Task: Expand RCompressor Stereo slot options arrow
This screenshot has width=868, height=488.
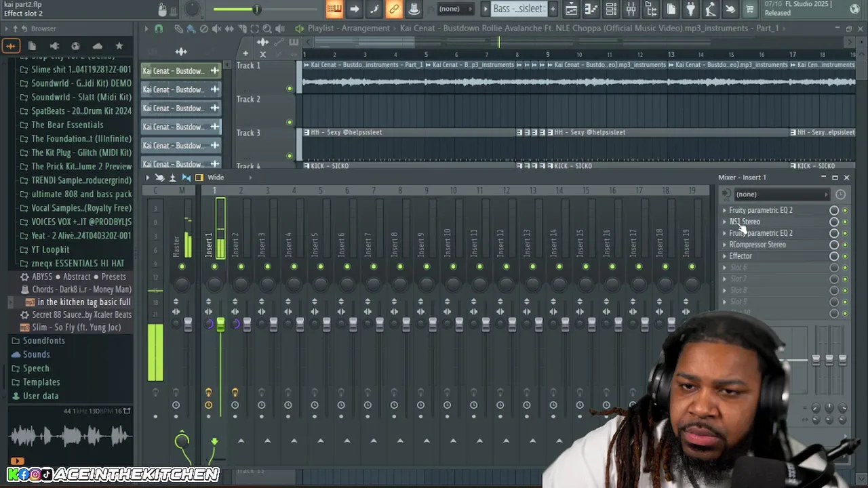Action: (724, 245)
